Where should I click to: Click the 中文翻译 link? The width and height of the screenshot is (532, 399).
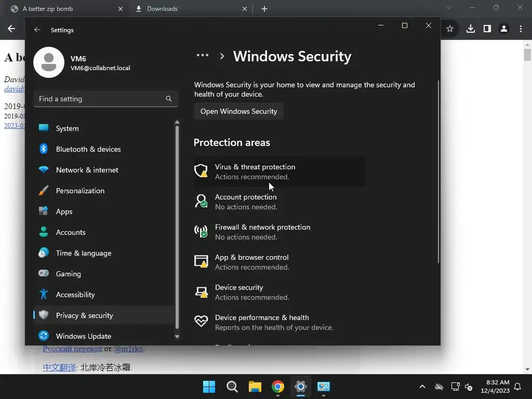pos(59,367)
